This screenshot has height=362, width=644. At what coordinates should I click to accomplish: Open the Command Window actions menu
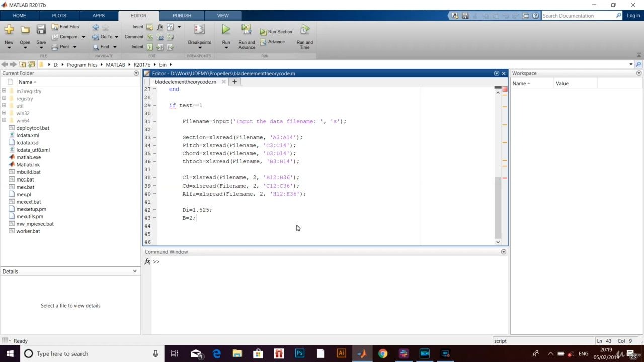coord(503,252)
